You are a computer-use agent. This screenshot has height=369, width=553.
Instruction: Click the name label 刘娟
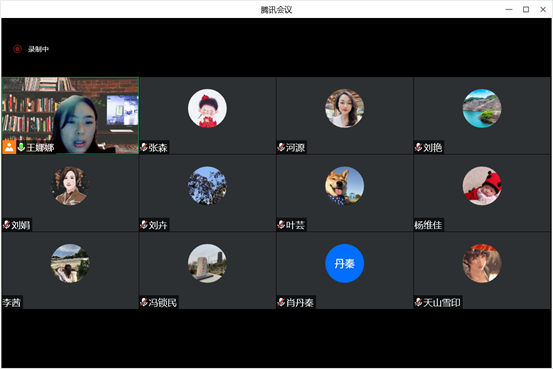[x=21, y=225]
